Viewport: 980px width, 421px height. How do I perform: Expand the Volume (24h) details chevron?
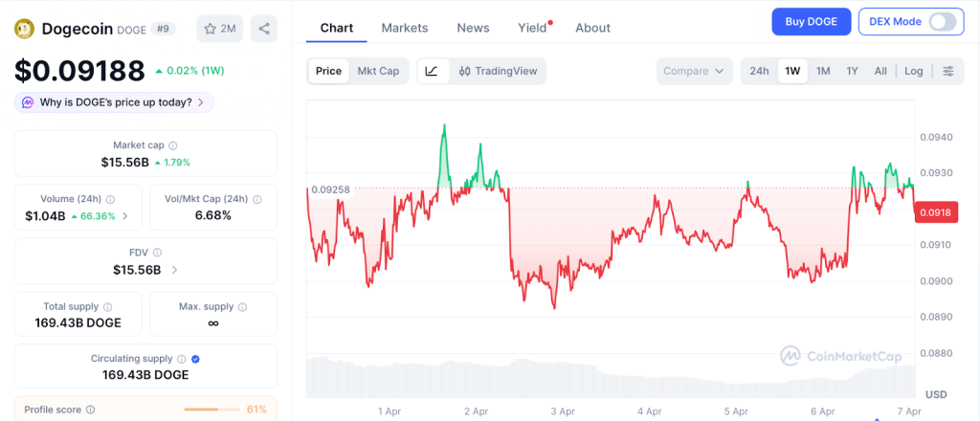(x=126, y=216)
